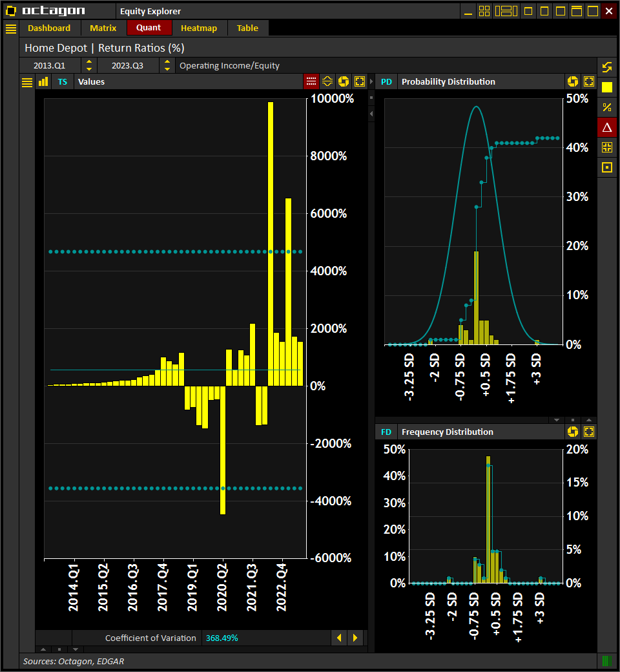620x672 pixels.
Task: Reset PD/FD splitter with square handle
Action: pyautogui.click(x=572, y=420)
